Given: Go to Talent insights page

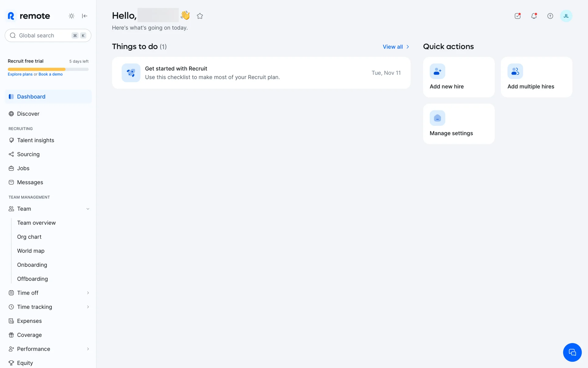Looking at the screenshot, I should click(x=36, y=140).
